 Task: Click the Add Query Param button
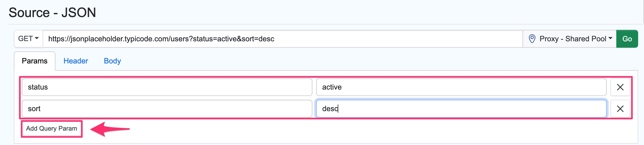point(52,129)
